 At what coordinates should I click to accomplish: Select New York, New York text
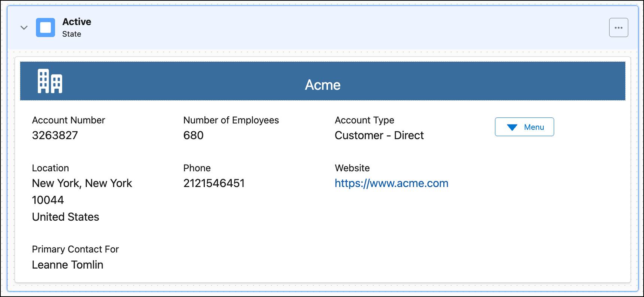pyautogui.click(x=82, y=183)
